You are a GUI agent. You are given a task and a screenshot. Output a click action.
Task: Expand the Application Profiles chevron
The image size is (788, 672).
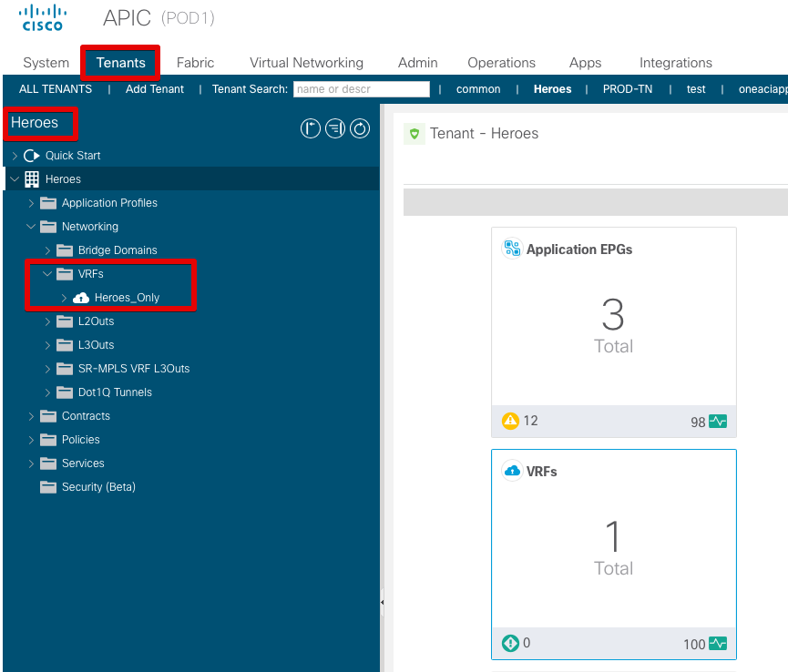(31, 203)
